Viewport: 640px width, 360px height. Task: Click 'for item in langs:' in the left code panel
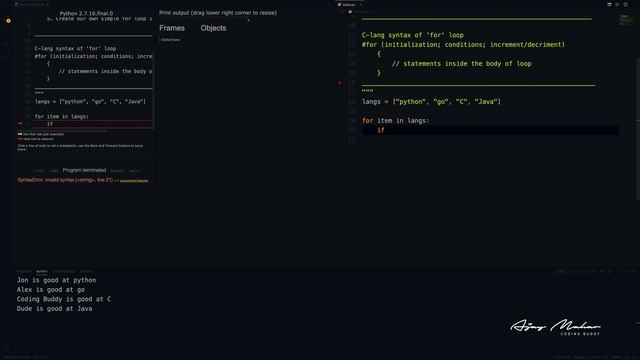pyautogui.click(x=62, y=116)
